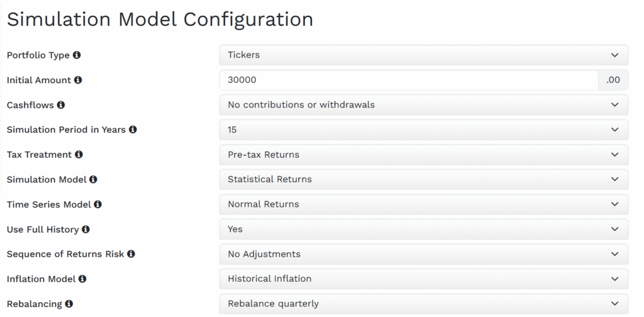Click the Inflation Model info icon
The width and height of the screenshot is (644, 317).
click(82, 279)
